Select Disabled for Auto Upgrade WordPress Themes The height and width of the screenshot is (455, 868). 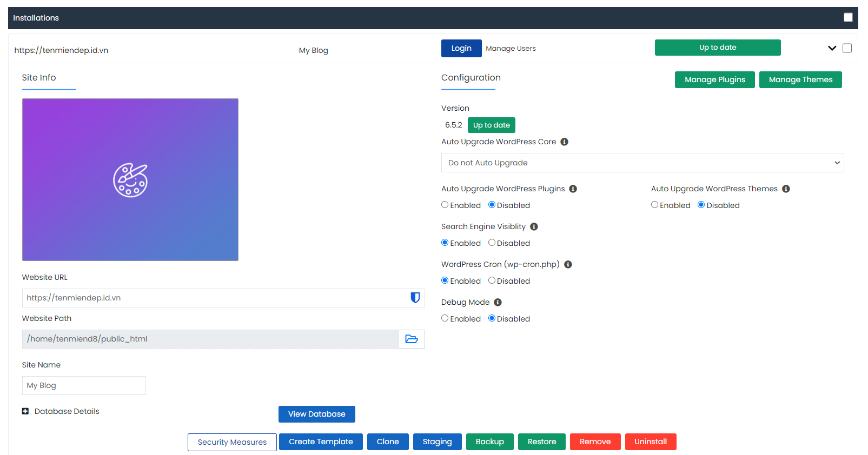click(701, 205)
